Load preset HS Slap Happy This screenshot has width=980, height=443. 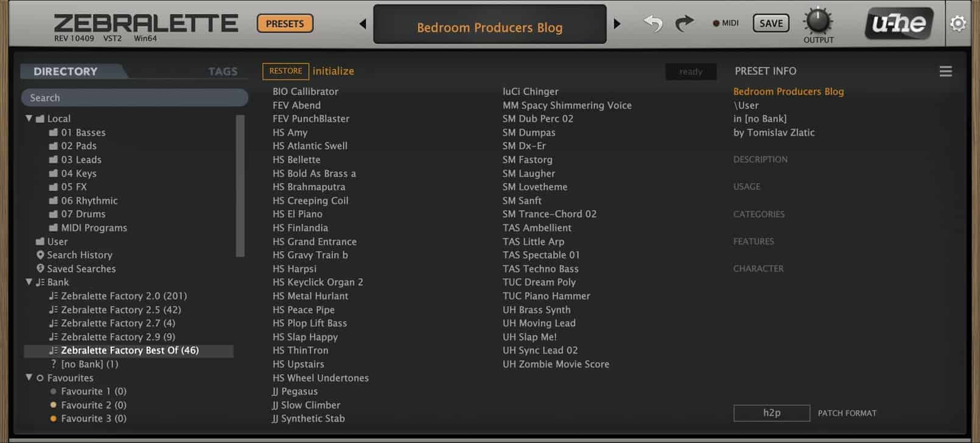point(305,337)
